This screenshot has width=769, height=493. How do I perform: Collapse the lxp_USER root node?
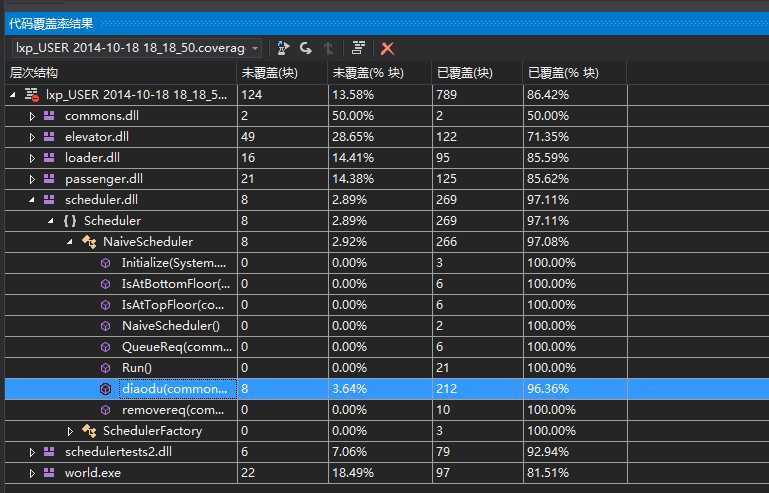[x=13, y=95]
